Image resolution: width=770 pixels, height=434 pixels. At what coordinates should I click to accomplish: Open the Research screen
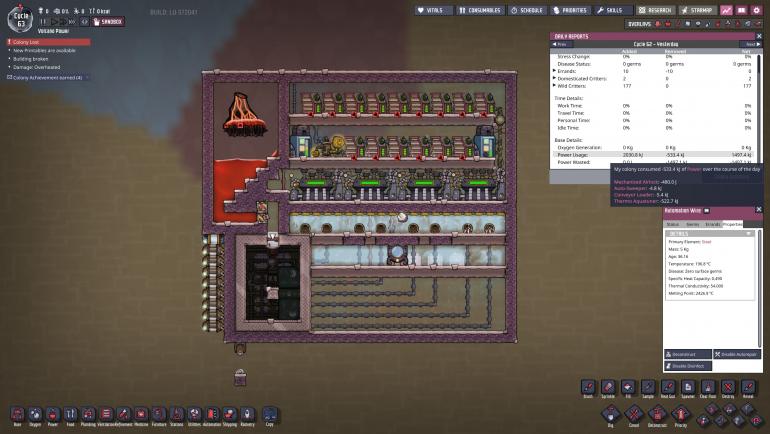tap(655, 10)
